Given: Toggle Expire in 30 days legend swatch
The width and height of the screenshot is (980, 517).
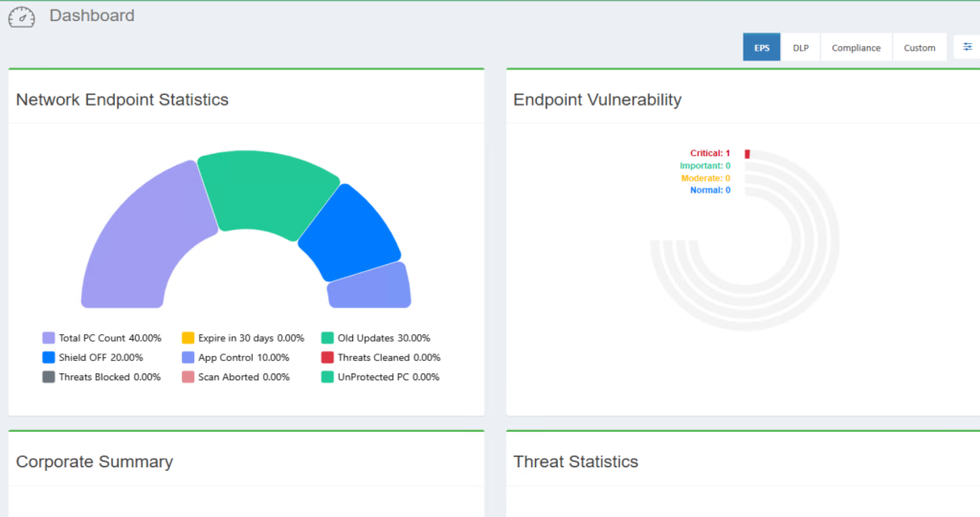Looking at the screenshot, I should [189, 338].
